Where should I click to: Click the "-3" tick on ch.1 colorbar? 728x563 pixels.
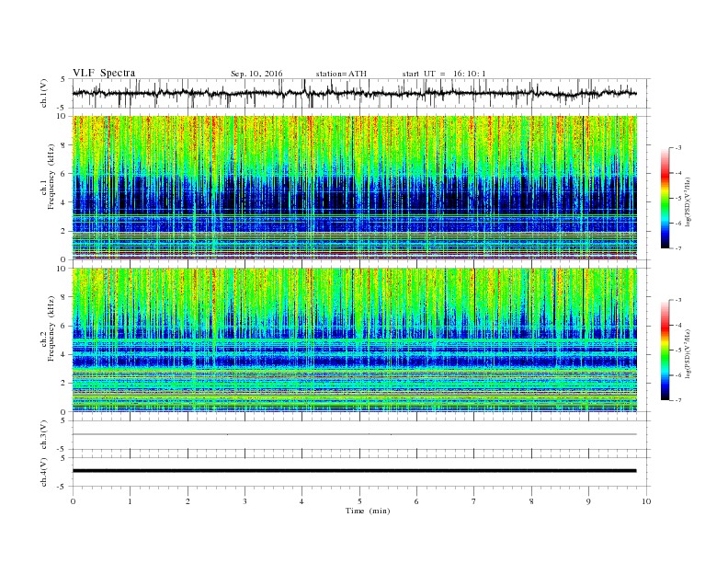(677, 148)
